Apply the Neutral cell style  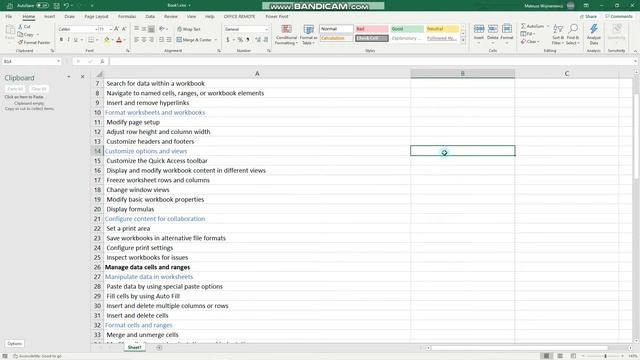(442, 29)
